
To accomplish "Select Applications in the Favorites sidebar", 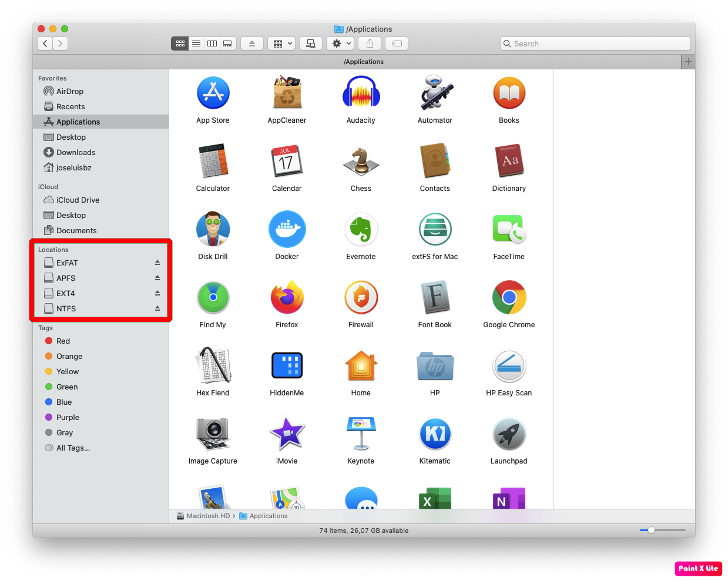I will pyautogui.click(x=100, y=122).
